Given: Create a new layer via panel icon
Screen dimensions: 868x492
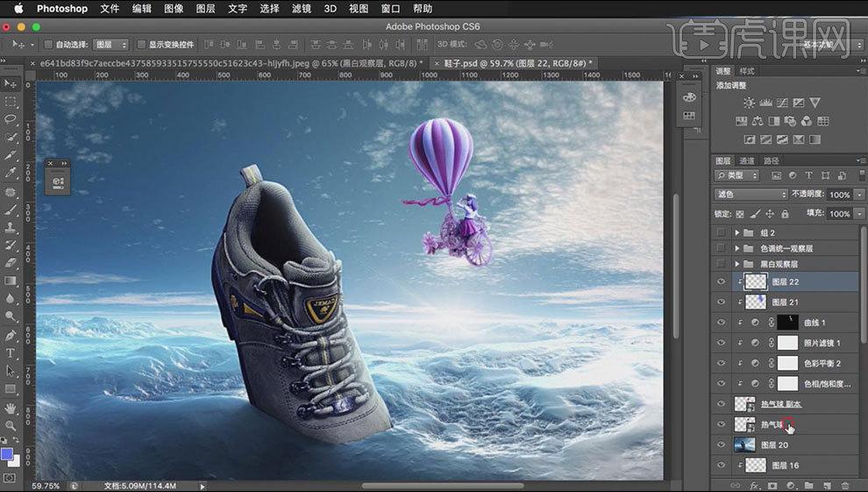Looking at the screenshot, I should (827, 485).
